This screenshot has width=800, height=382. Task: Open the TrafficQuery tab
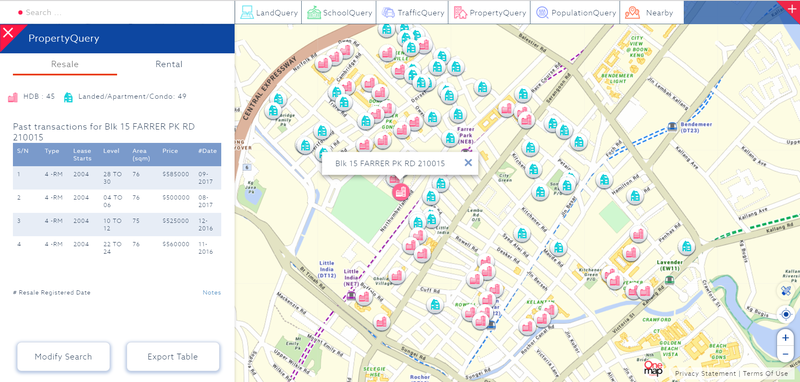(x=413, y=13)
